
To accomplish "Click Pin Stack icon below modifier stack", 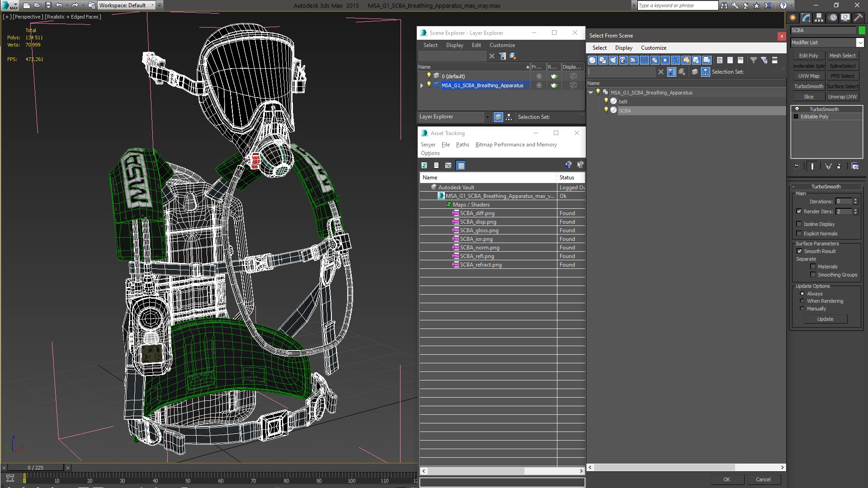I will point(797,166).
